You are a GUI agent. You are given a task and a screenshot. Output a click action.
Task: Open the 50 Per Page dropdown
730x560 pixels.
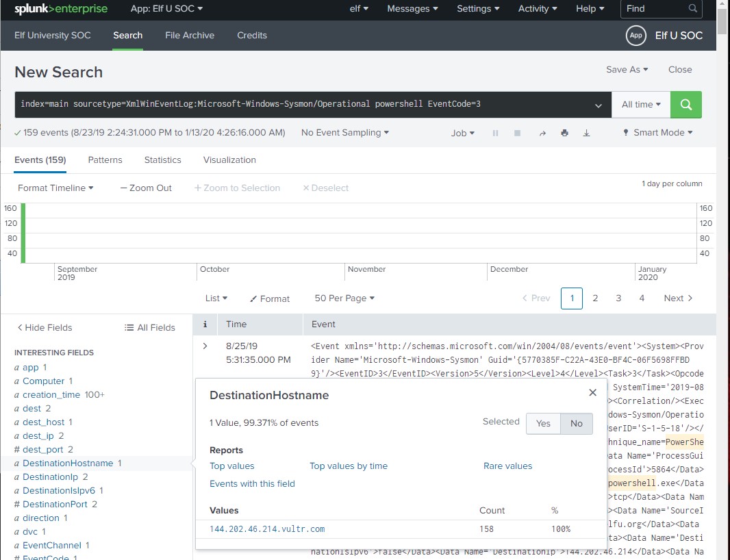point(344,298)
